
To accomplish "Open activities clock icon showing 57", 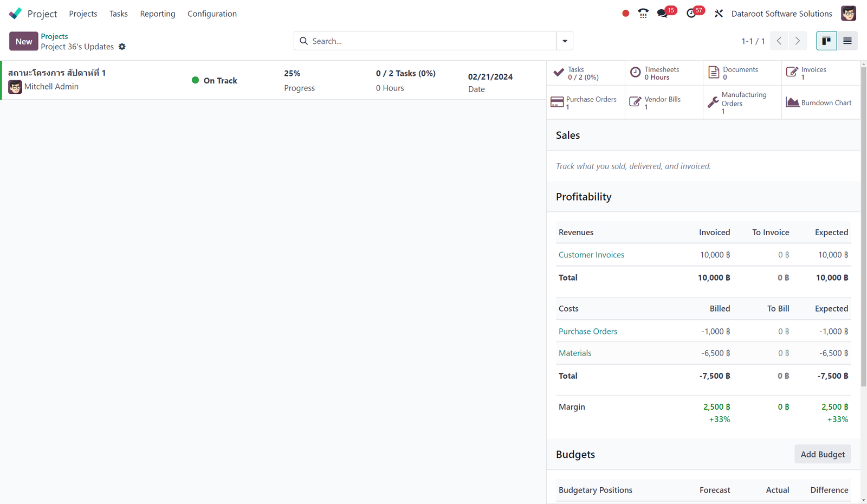I will [695, 13].
